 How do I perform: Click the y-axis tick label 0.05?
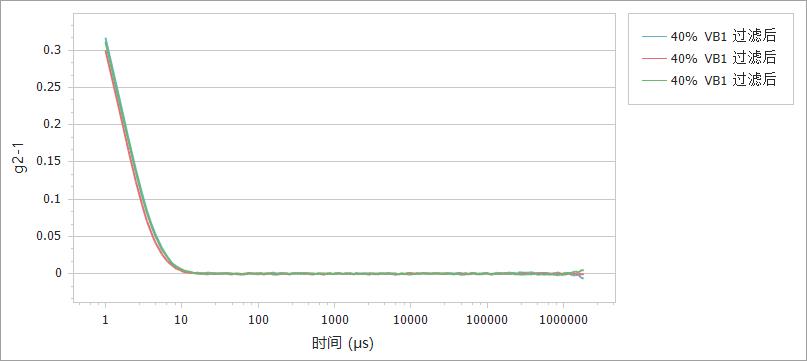click(x=49, y=236)
